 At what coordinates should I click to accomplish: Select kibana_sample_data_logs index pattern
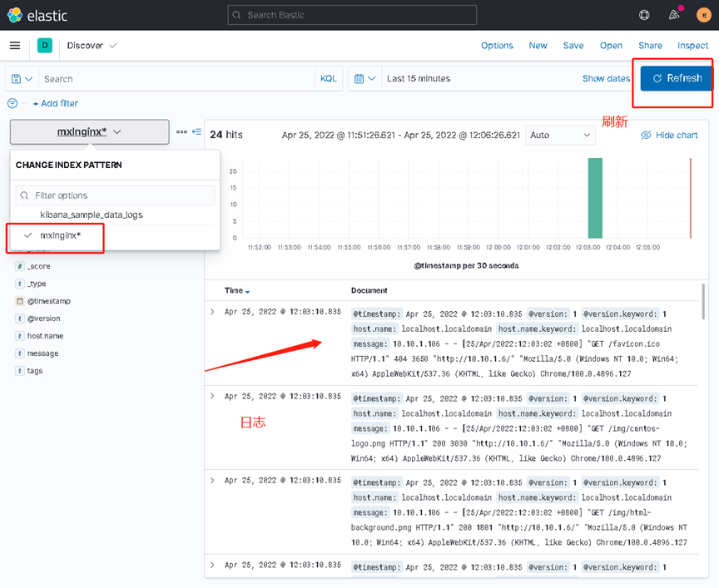point(92,215)
